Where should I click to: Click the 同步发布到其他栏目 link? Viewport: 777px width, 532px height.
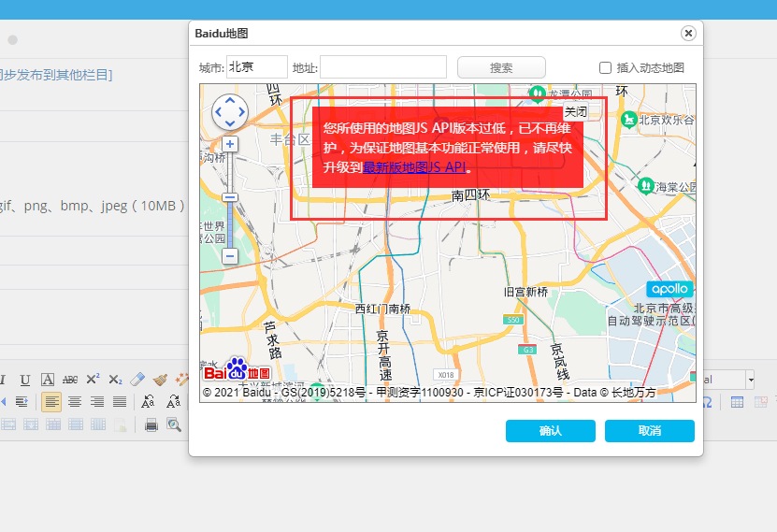point(56,76)
